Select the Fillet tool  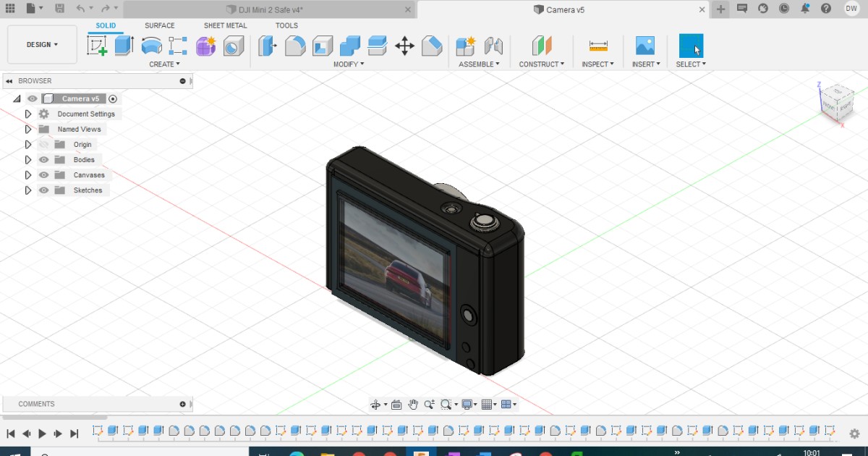(x=297, y=45)
